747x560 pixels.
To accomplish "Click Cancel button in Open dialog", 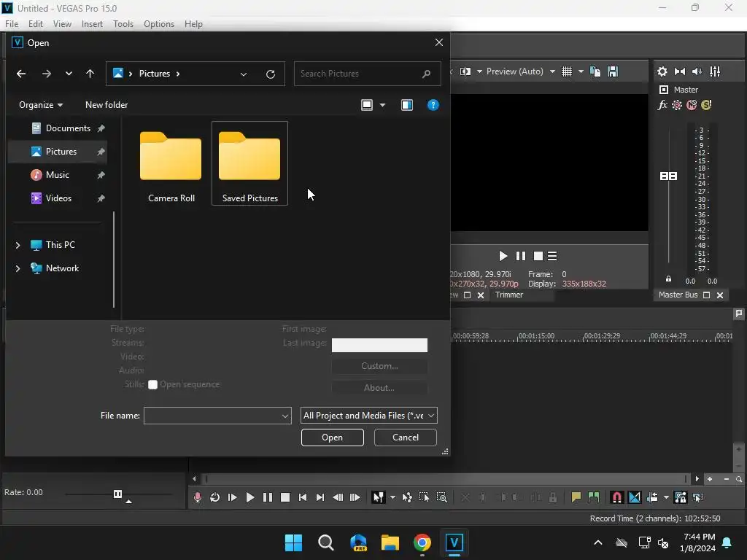I will pos(406,437).
